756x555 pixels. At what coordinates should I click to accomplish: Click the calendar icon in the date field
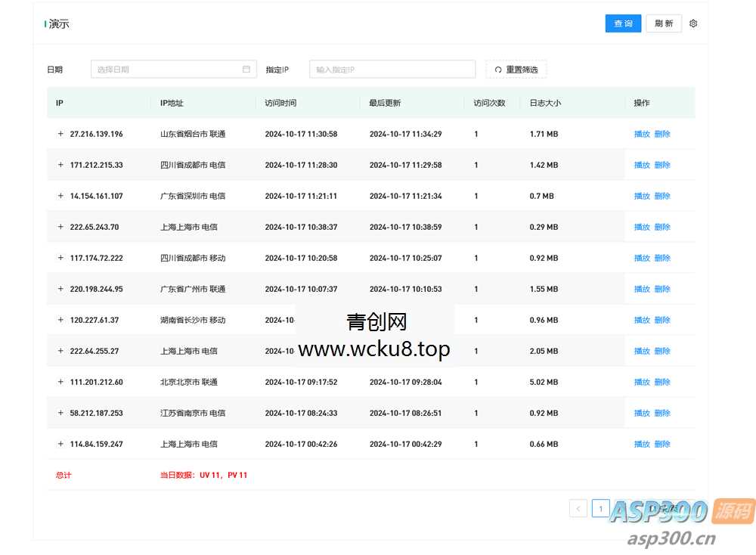(246, 69)
